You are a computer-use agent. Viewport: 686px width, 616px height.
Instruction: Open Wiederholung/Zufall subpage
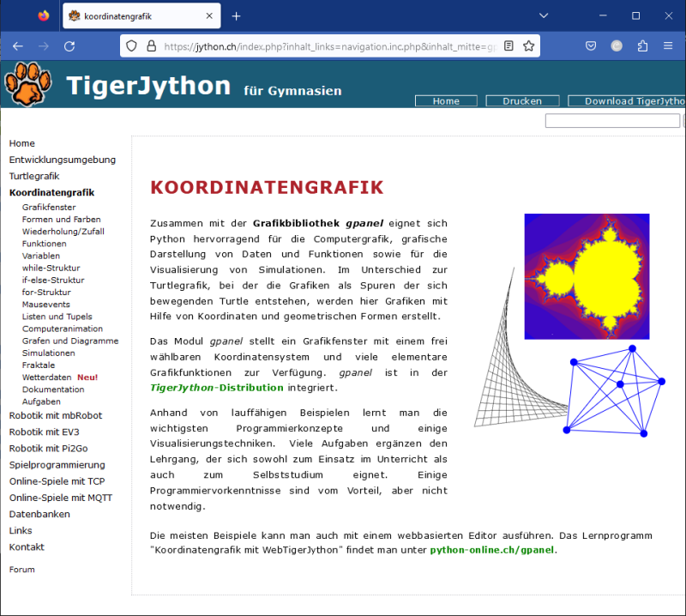[63, 232]
